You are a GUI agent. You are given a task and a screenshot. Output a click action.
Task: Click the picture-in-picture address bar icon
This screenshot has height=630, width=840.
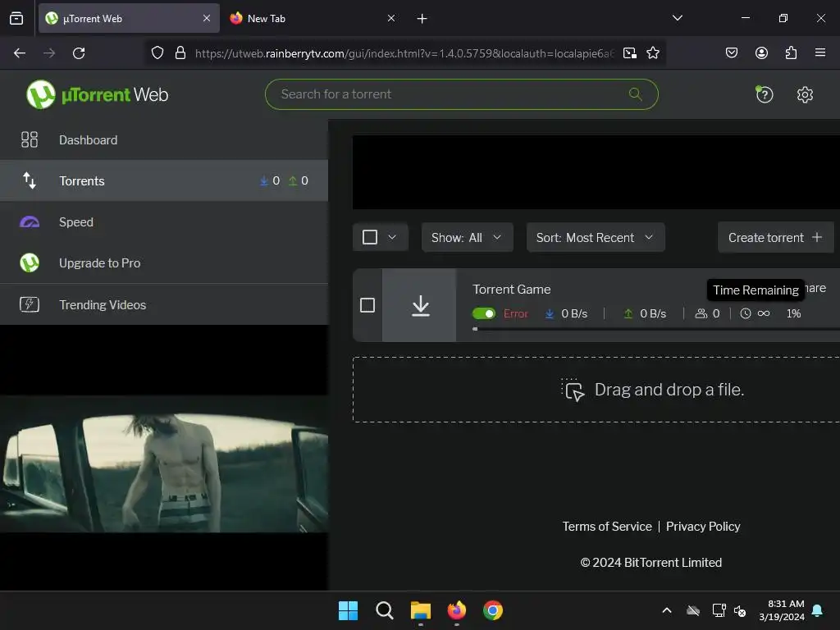(x=630, y=53)
